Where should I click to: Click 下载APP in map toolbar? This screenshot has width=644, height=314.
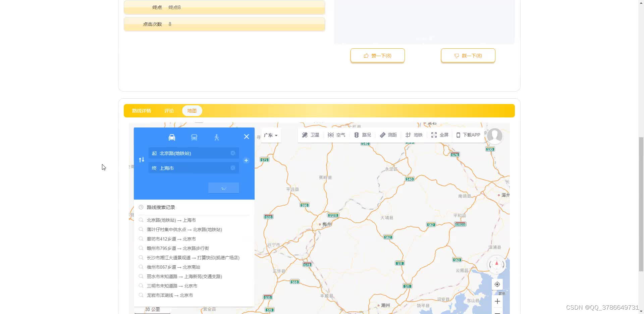pos(468,135)
